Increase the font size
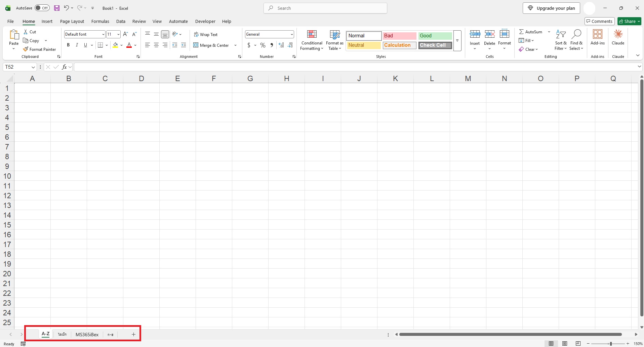The image size is (644, 347). 125,34
